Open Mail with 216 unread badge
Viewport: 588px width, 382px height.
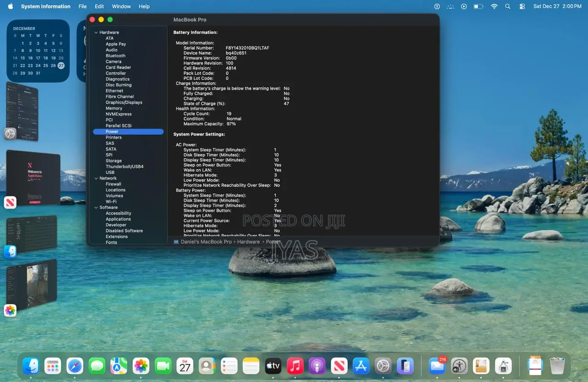[x=437, y=366]
